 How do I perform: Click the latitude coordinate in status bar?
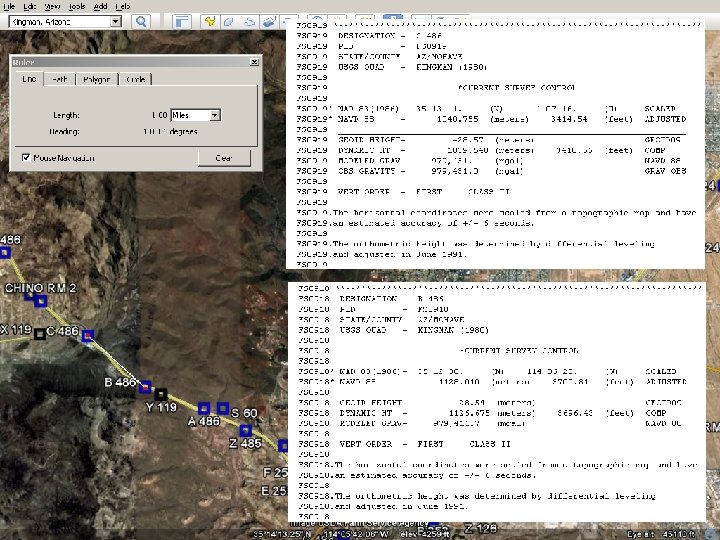pyautogui.click(x=282, y=534)
